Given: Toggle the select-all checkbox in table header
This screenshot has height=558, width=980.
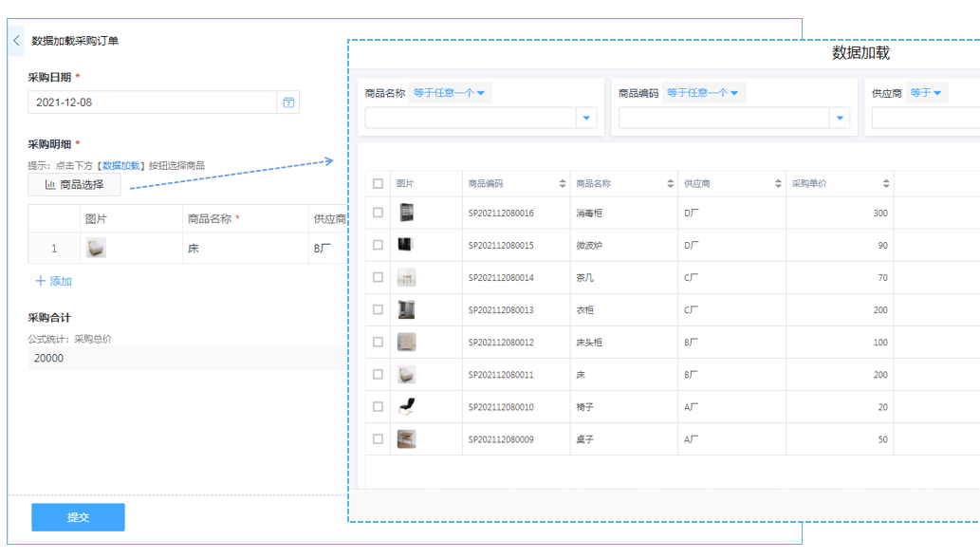Looking at the screenshot, I should [x=379, y=184].
